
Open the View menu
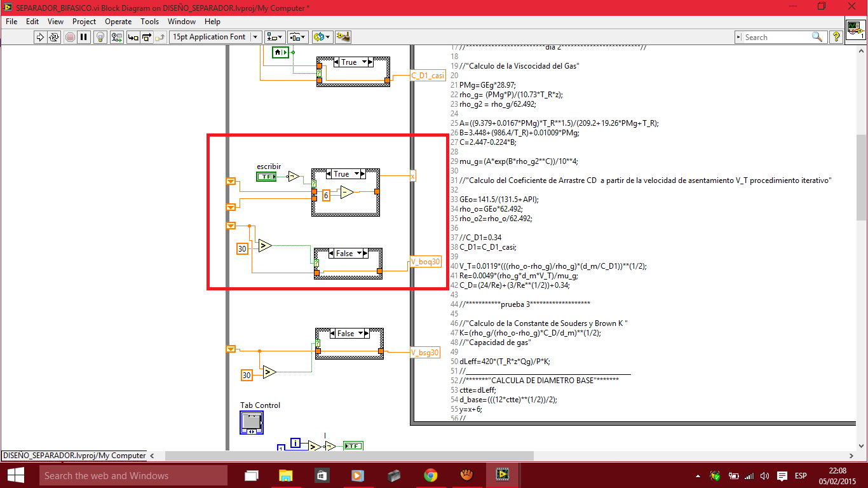tap(55, 21)
